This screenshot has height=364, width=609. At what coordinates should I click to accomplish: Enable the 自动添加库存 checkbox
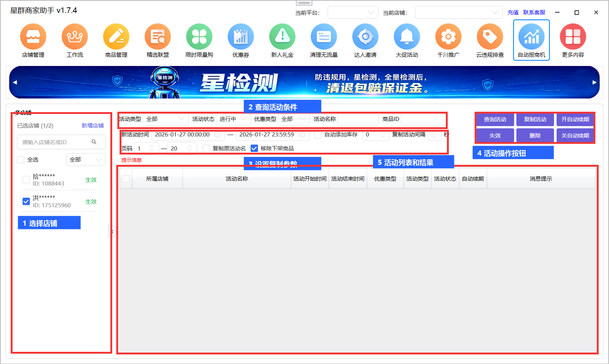pos(318,135)
